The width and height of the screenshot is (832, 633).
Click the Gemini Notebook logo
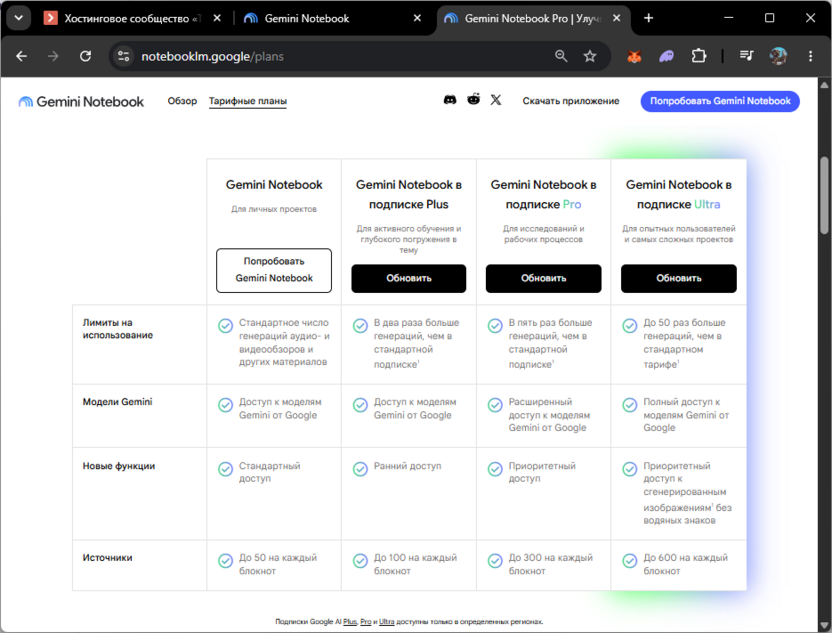point(81,101)
